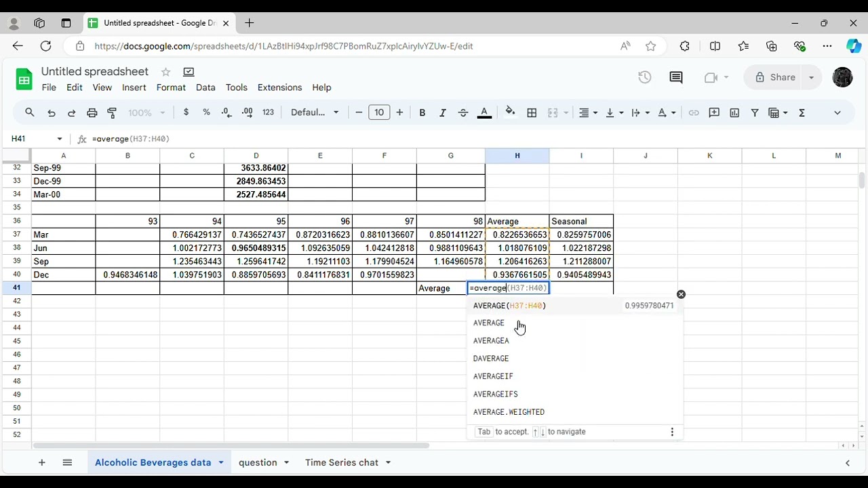Redo the last action

click(71, 113)
